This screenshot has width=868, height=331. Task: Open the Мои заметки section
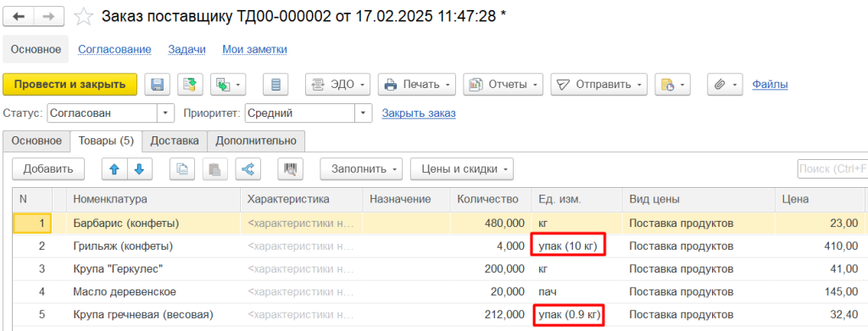254,49
